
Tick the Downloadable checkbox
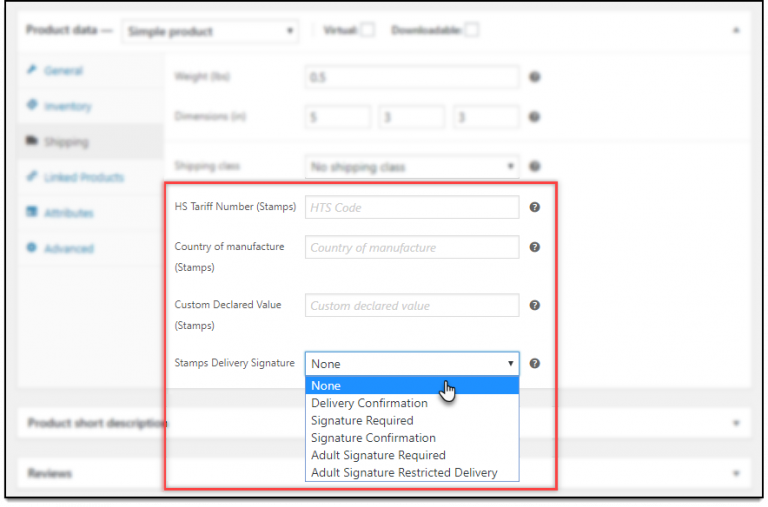tap(471, 30)
